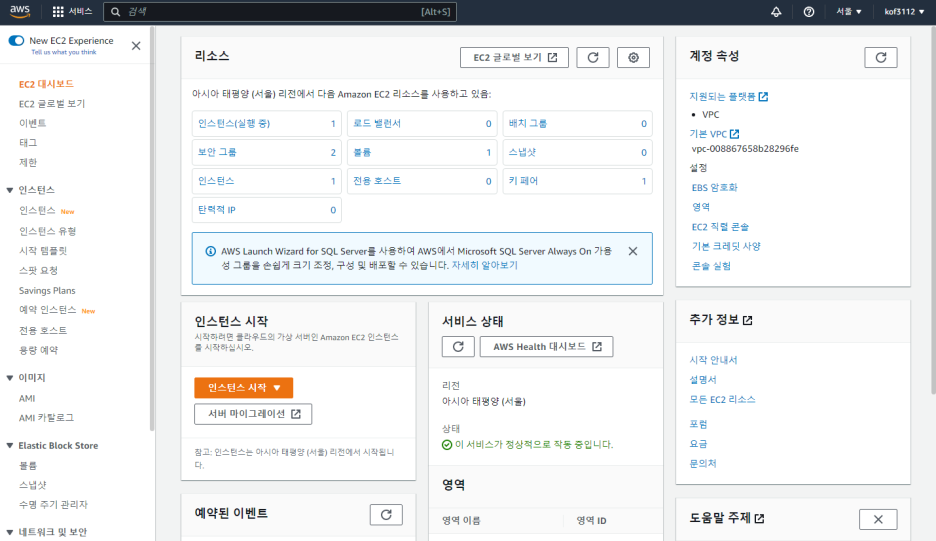
Task: Open the 전용 호스트 resource link
Action: pyautogui.click(x=377, y=181)
